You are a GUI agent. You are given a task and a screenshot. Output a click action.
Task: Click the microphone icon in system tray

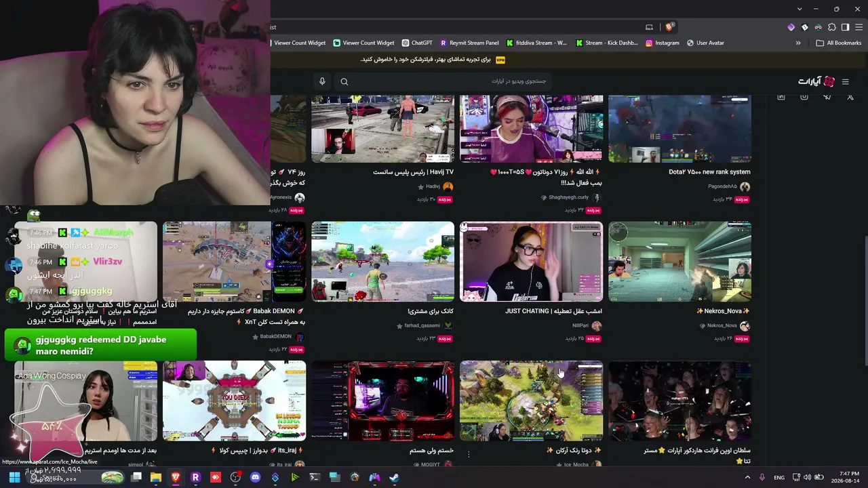coord(762,477)
